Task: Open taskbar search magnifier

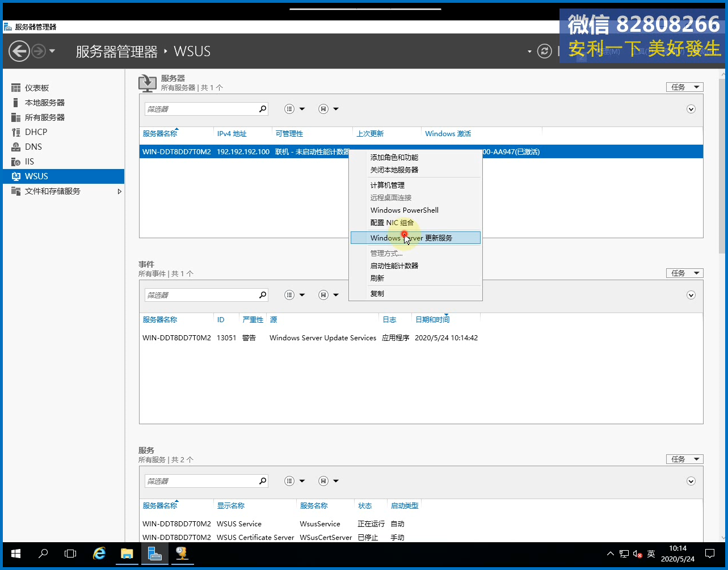Action: click(x=43, y=554)
